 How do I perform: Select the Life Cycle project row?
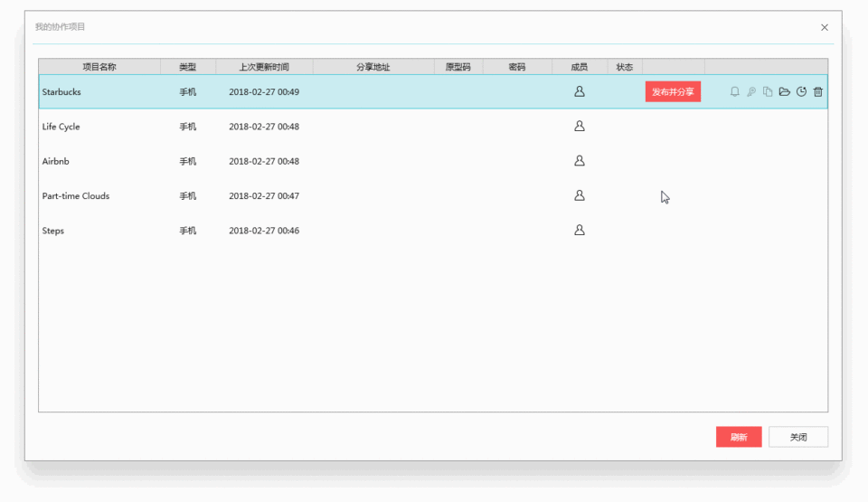pyautogui.click(x=433, y=127)
